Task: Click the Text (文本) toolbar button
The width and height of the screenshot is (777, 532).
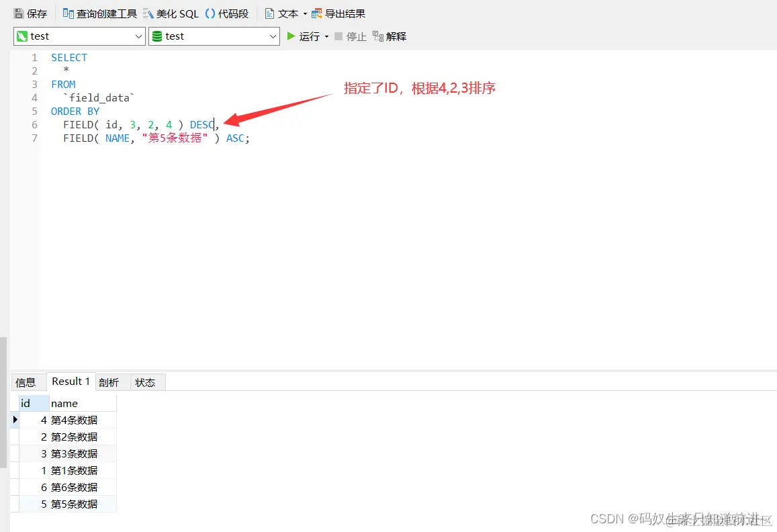Action: [x=281, y=13]
